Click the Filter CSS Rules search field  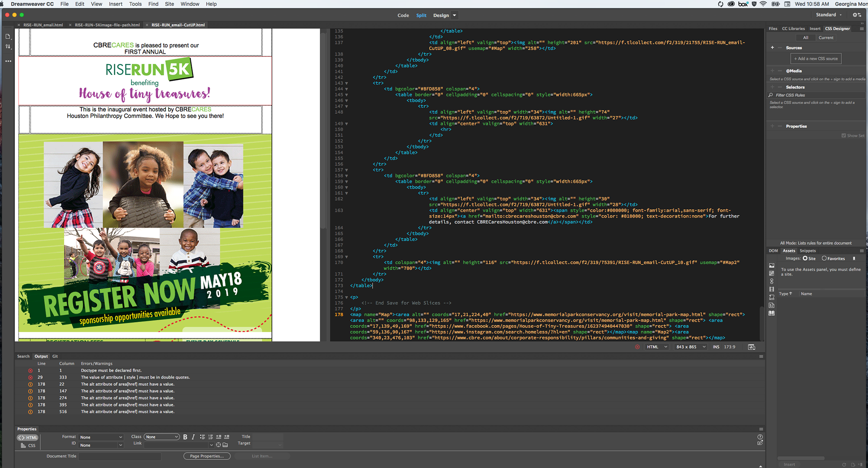tap(817, 95)
